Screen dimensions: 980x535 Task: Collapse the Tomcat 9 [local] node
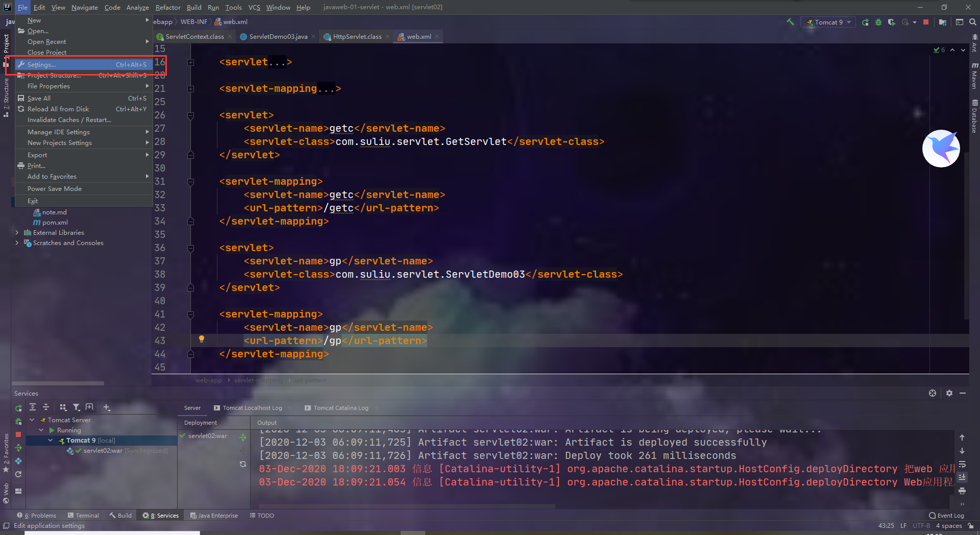tap(51, 441)
